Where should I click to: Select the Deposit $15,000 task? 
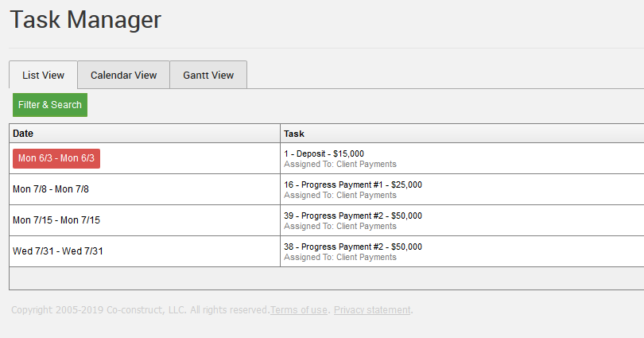point(324,153)
